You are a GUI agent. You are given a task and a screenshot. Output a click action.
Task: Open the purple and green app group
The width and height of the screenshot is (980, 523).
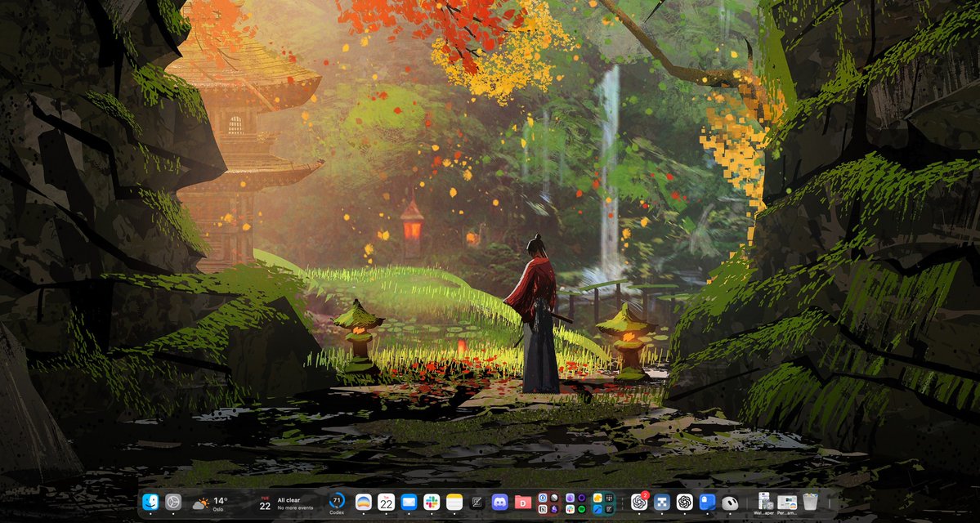point(575,503)
